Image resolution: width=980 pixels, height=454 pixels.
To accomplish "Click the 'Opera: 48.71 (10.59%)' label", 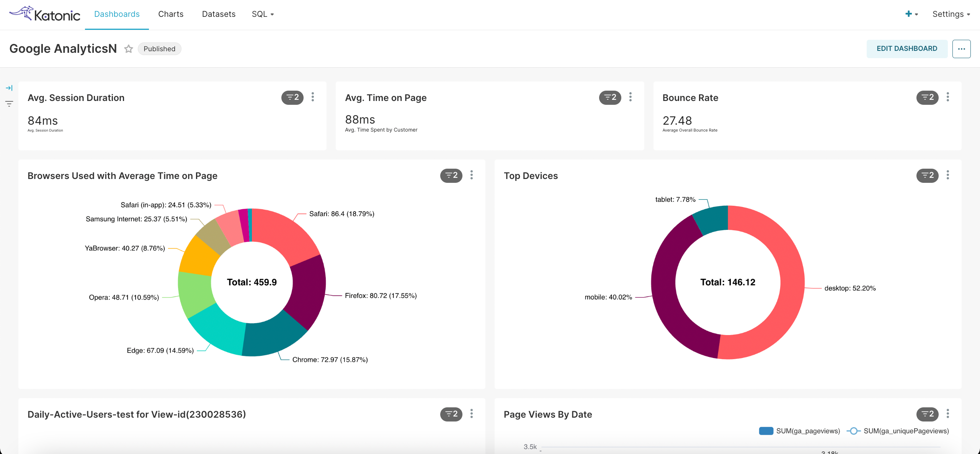I will [x=124, y=298].
